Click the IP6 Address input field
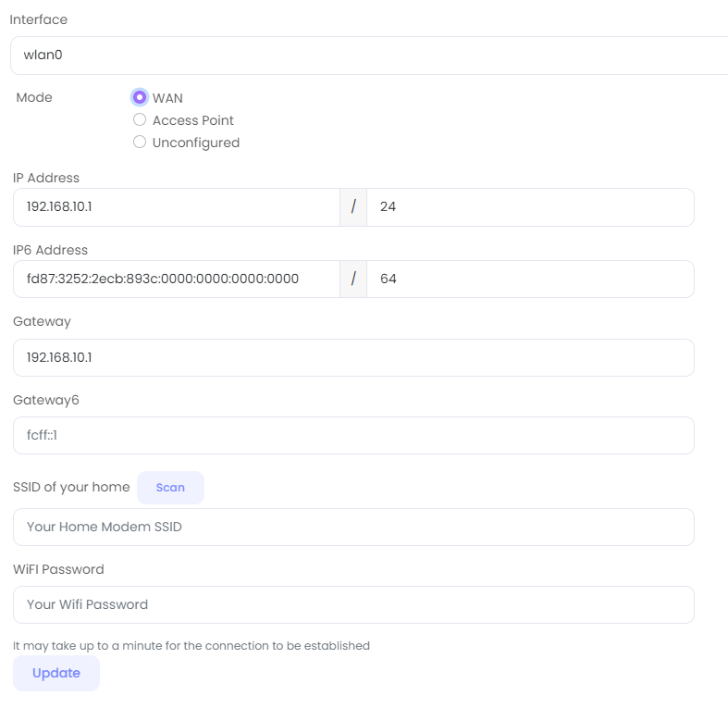This screenshot has width=728, height=708. 176,279
